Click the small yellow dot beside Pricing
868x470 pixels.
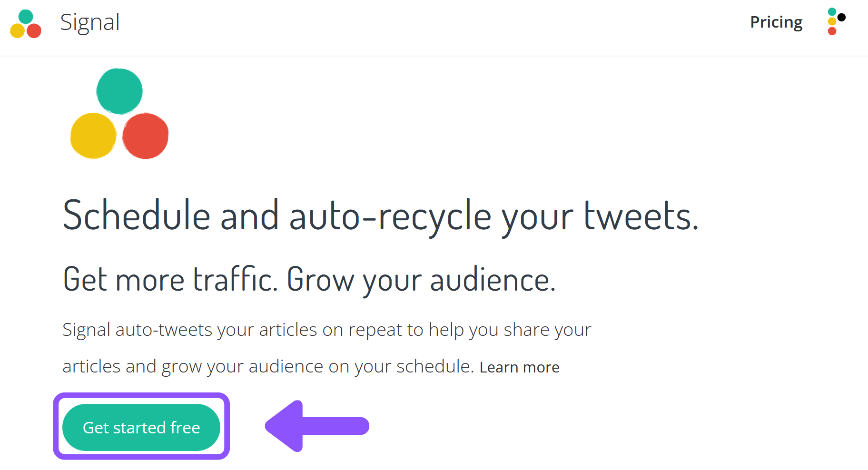832,21
